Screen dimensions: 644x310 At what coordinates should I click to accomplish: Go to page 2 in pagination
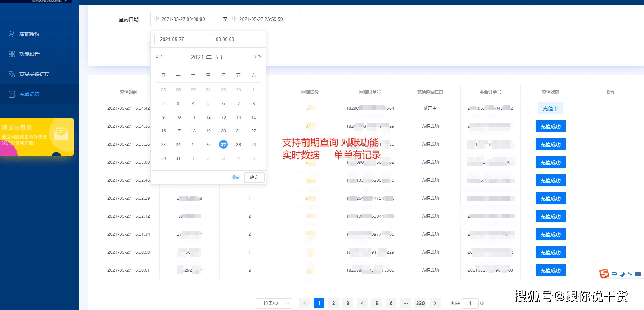point(333,303)
